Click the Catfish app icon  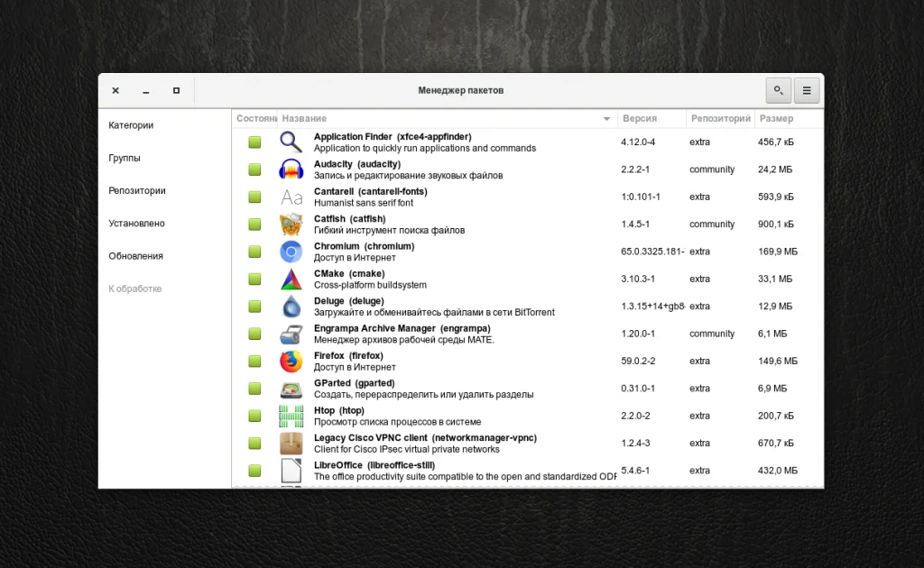291,224
